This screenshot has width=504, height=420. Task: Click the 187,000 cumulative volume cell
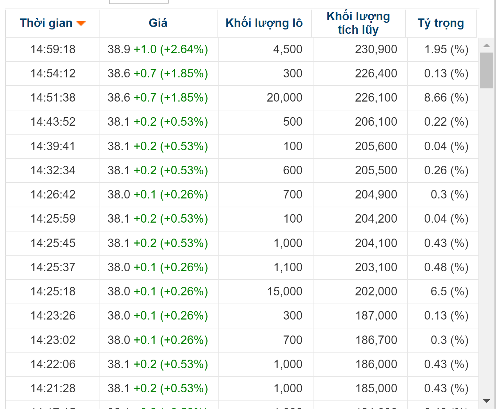(376, 316)
